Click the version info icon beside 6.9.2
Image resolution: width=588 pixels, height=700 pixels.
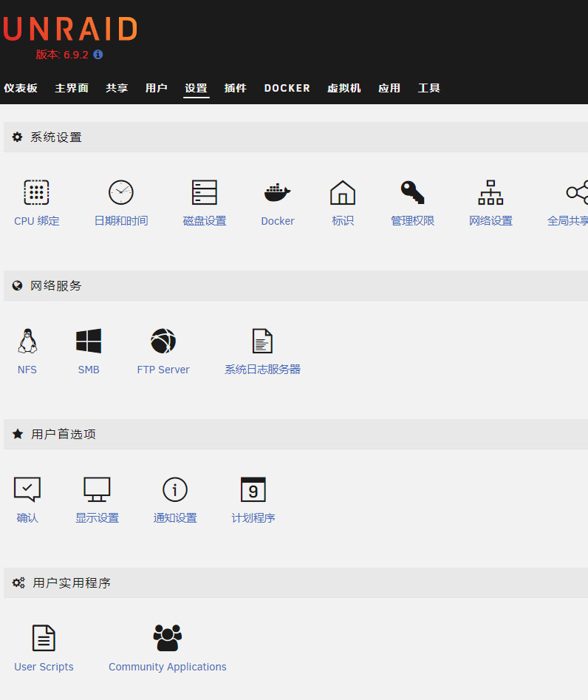(98, 55)
